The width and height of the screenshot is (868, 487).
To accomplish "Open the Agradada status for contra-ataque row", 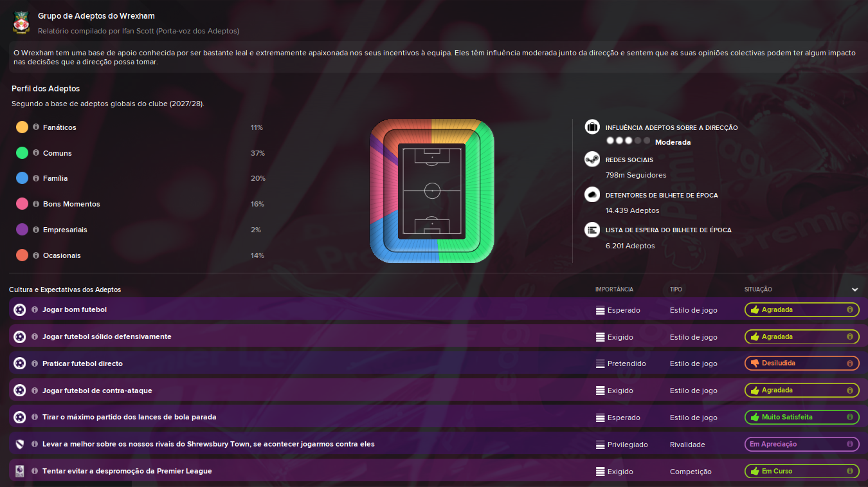I will tap(802, 391).
